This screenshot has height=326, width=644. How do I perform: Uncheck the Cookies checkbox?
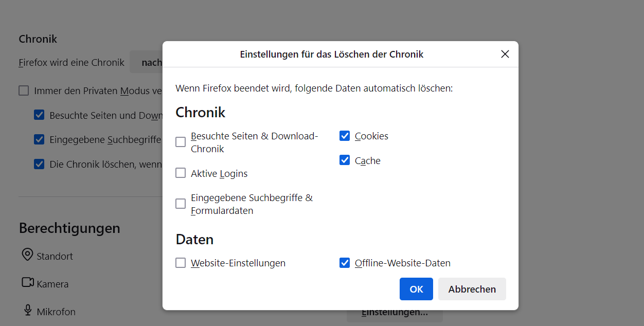point(345,136)
